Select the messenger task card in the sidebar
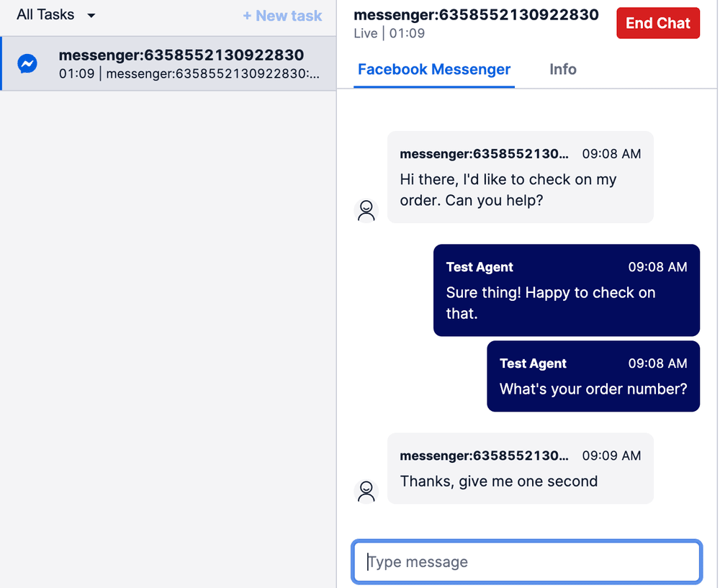The image size is (720, 588). click(x=168, y=63)
